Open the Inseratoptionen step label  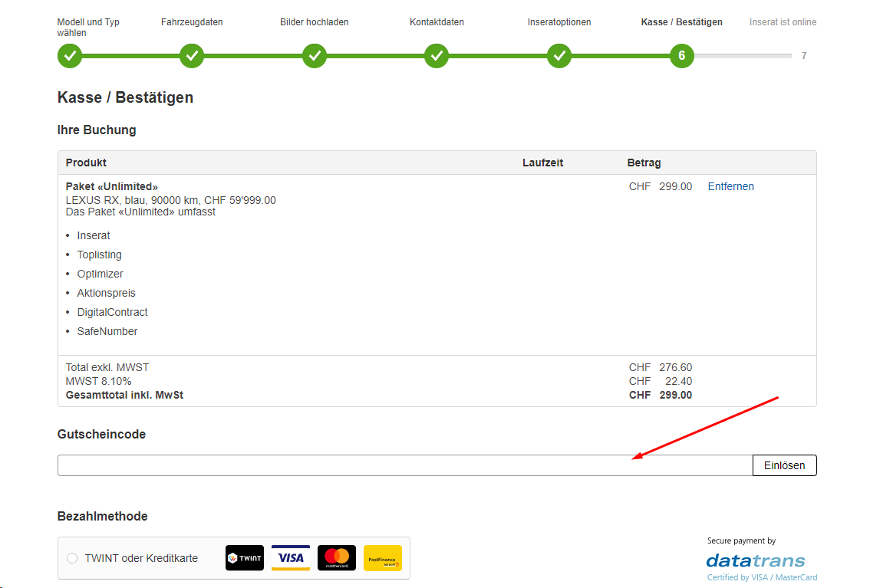(x=559, y=22)
